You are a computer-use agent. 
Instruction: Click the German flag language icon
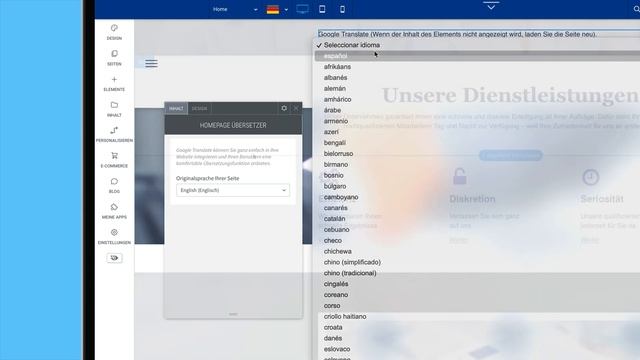pos(273,9)
